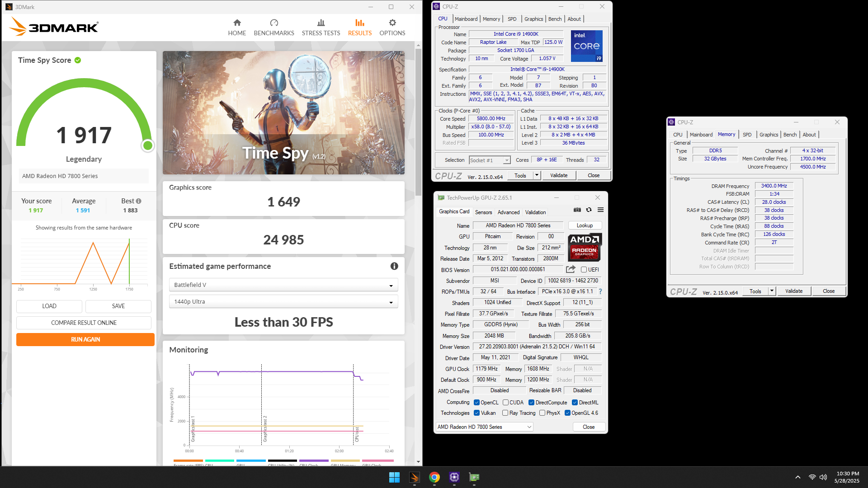Toggle the UEFI checkbox in GPU-Z
Viewport: 868px width, 488px height.
pyautogui.click(x=584, y=270)
